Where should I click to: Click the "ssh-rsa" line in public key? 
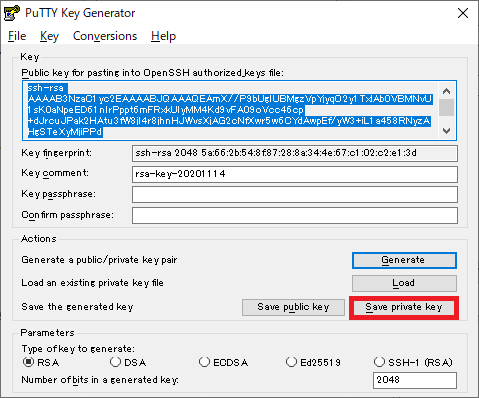[x=46, y=88]
